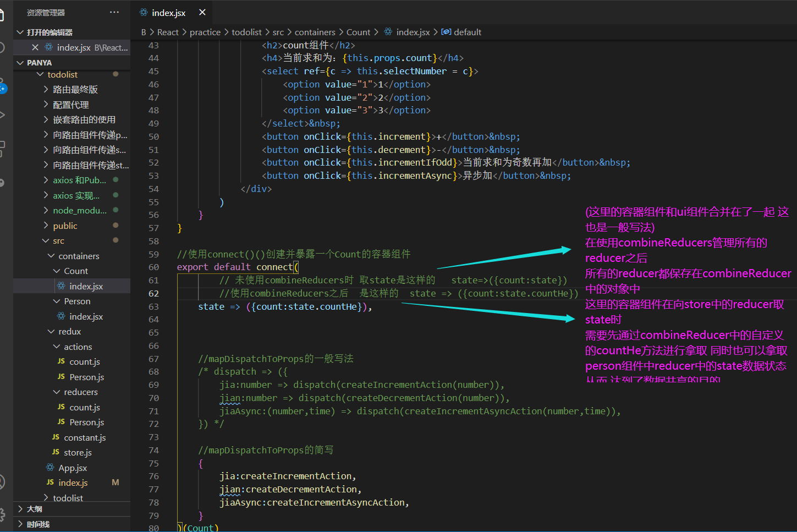Click JS icon beside constant.js
The width and height of the screenshot is (797, 532).
56,437
